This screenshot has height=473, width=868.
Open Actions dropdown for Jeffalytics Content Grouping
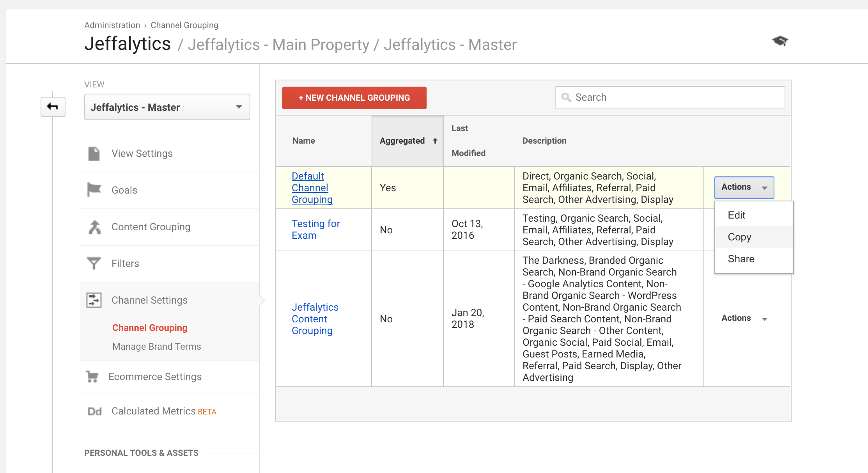744,318
